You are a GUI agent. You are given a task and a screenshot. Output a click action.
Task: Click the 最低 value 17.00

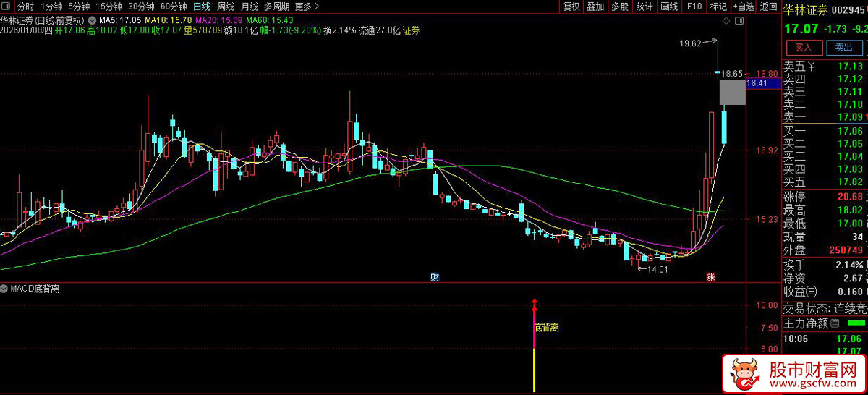click(851, 224)
